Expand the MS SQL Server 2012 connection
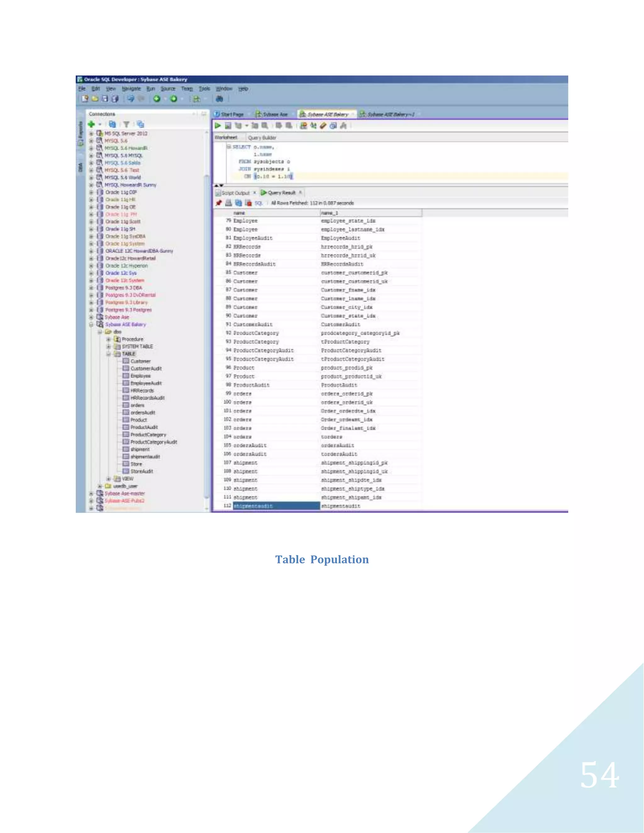 coord(91,134)
